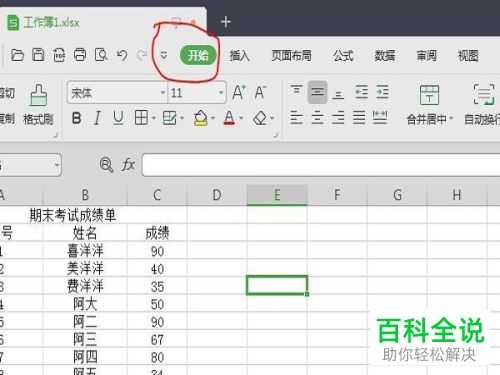Open the 宋体 font name dropdown
500x375 pixels.
point(162,92)
